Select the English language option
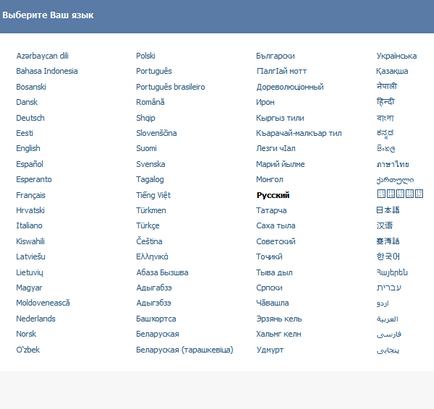The image size is (434, 409). [x=28, y=148]
